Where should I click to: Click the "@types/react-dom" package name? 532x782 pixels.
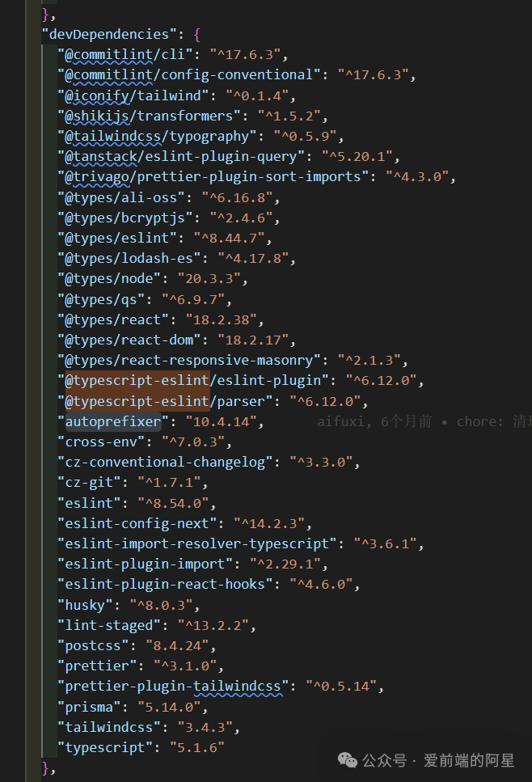pos(129,340)
